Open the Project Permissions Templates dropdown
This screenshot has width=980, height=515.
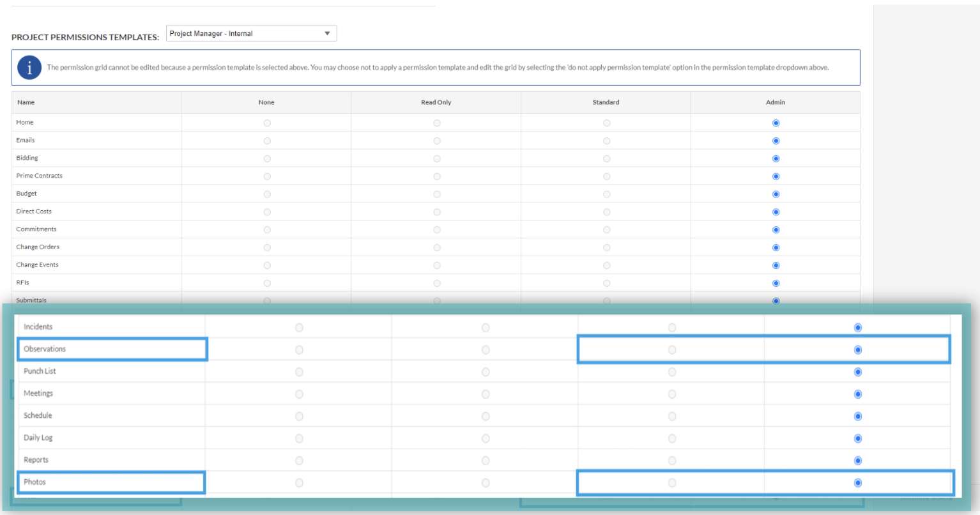(x=251, y=33)
